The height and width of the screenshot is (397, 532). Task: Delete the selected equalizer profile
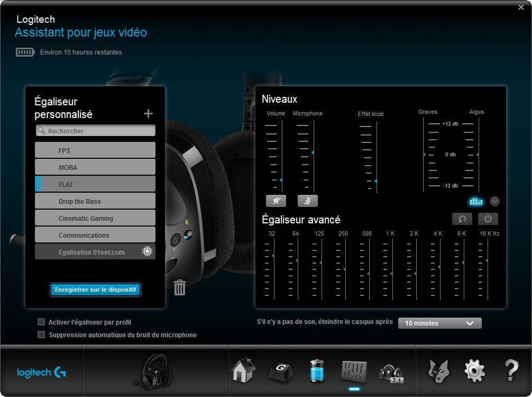(179, 287)
